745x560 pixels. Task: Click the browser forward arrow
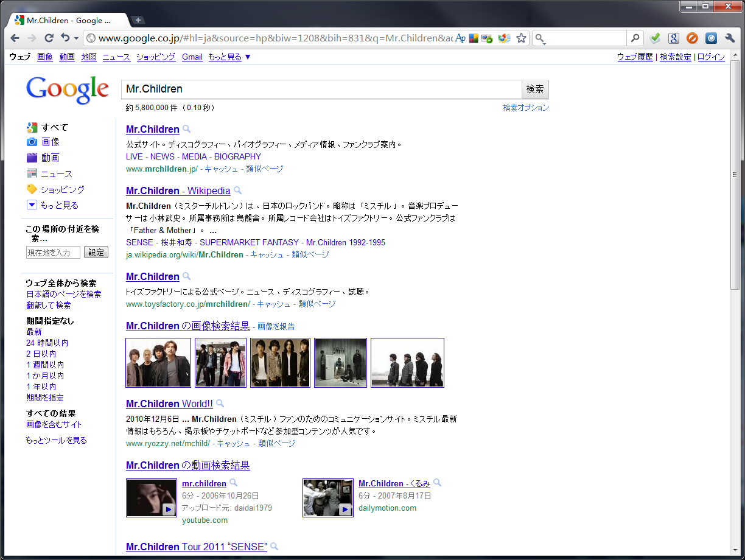[x=32, y=38]
